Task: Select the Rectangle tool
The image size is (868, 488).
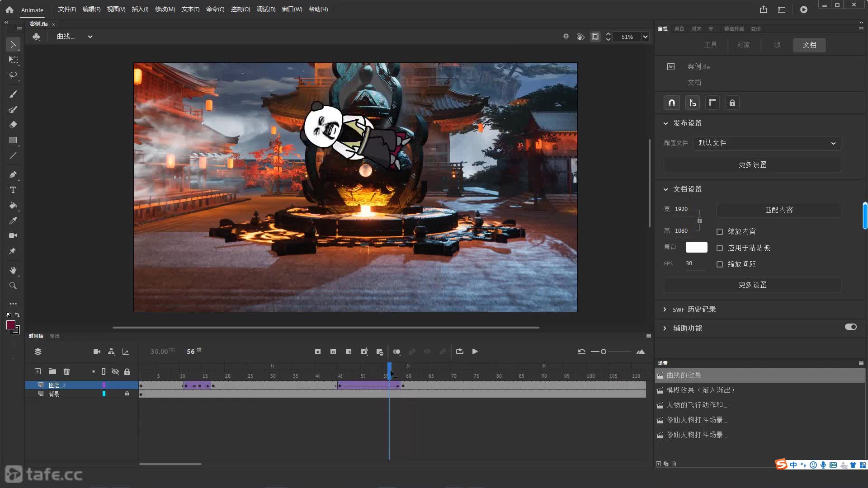Action: 13,140
